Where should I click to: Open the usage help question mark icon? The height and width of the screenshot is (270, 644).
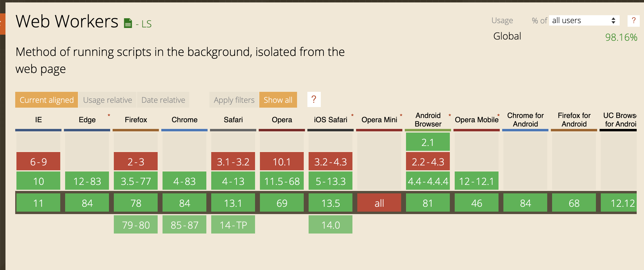(633, 21)
